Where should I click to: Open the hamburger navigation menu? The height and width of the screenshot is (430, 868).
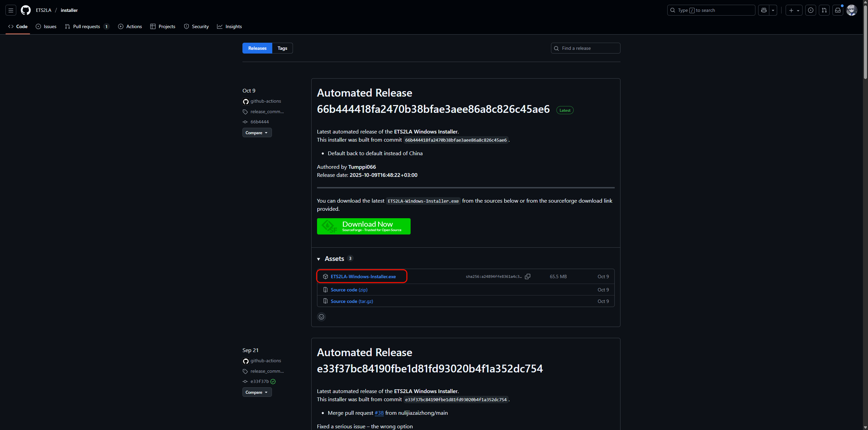click(11, 10)
